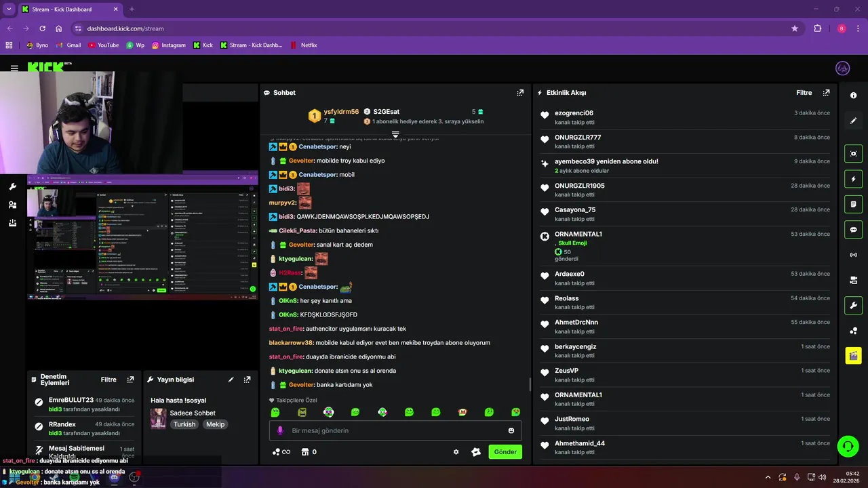Pop out the Sohbet chat panel
Viewport: 868px width, 488px height.
pos(520,93)
